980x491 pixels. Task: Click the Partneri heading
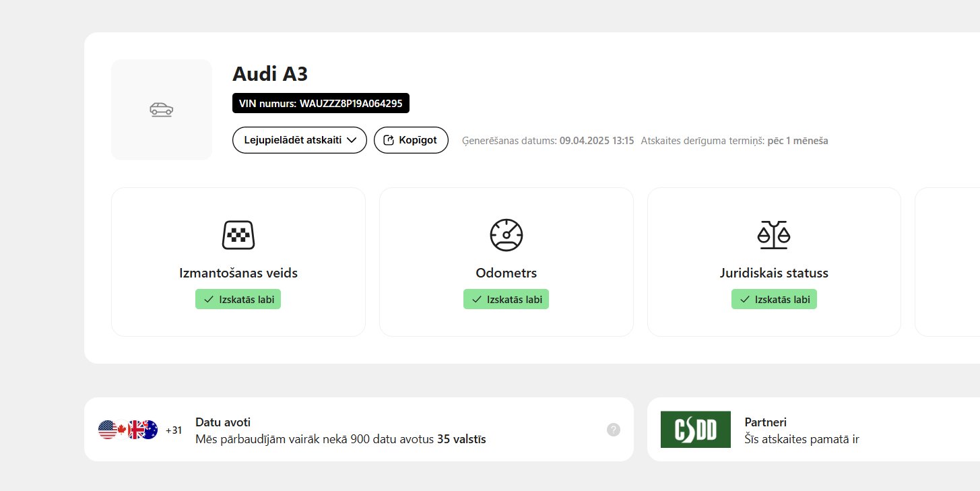tap(765, 422)
